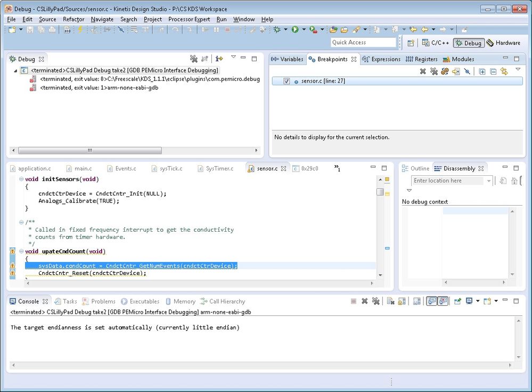532x392 pixels.
Task: Click Remove All Breakpoints icon
Action: pyautogui.click(x=433, y=71)
